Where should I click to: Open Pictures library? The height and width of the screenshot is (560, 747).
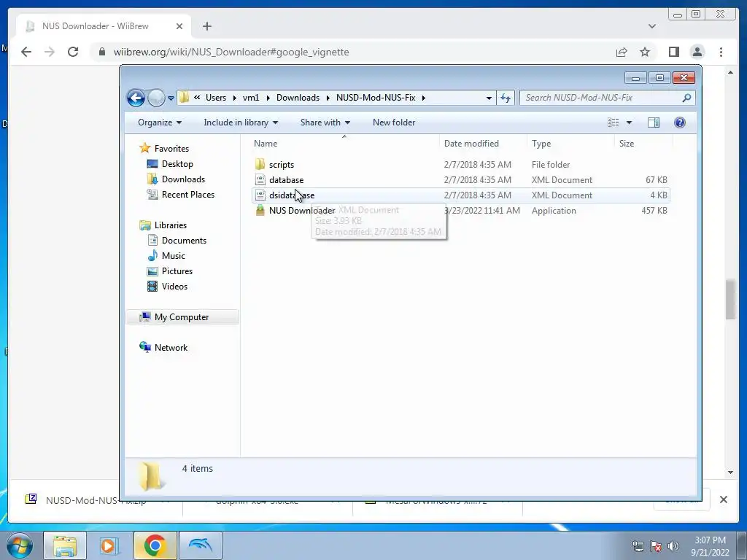(x=177, y=271)
